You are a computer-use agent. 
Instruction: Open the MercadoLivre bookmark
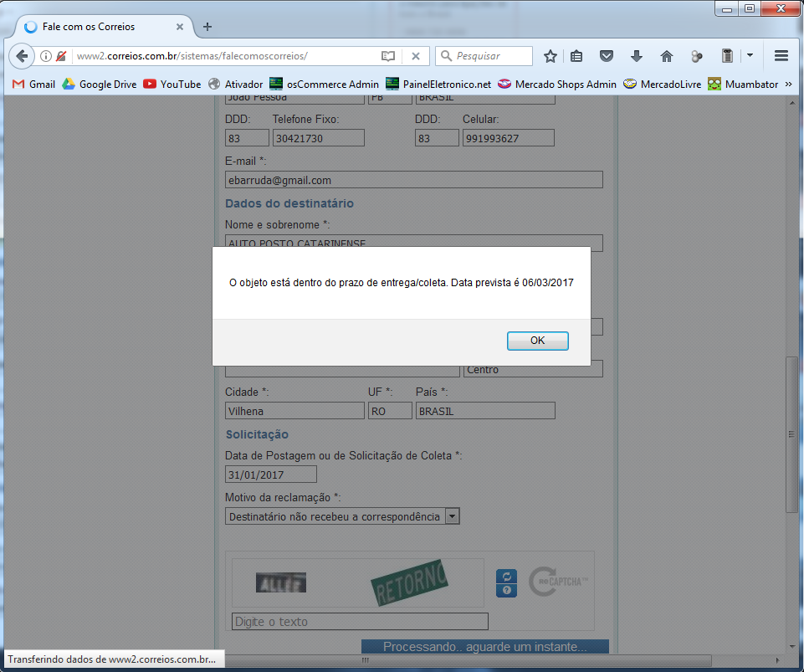point(662,85)
